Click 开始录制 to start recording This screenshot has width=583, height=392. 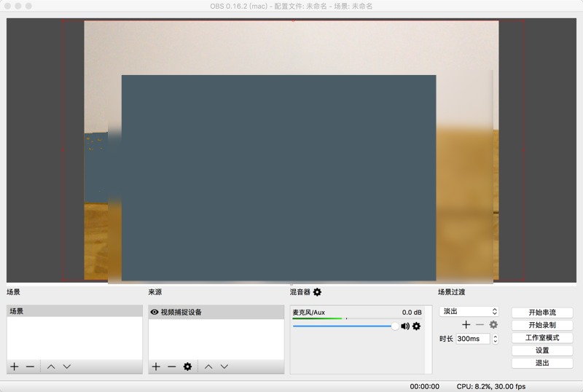click(542, 325)
